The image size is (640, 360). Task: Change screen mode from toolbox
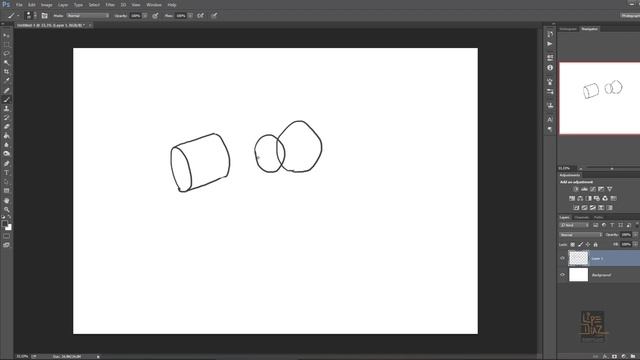click(x=7, y=245)
